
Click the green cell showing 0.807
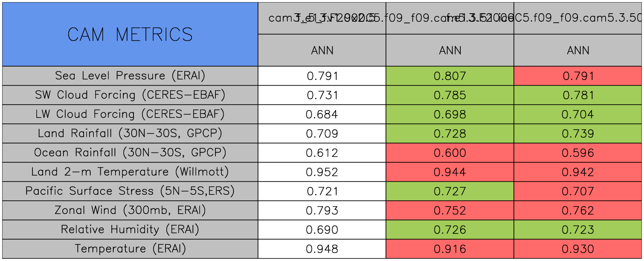click(450, 76)
